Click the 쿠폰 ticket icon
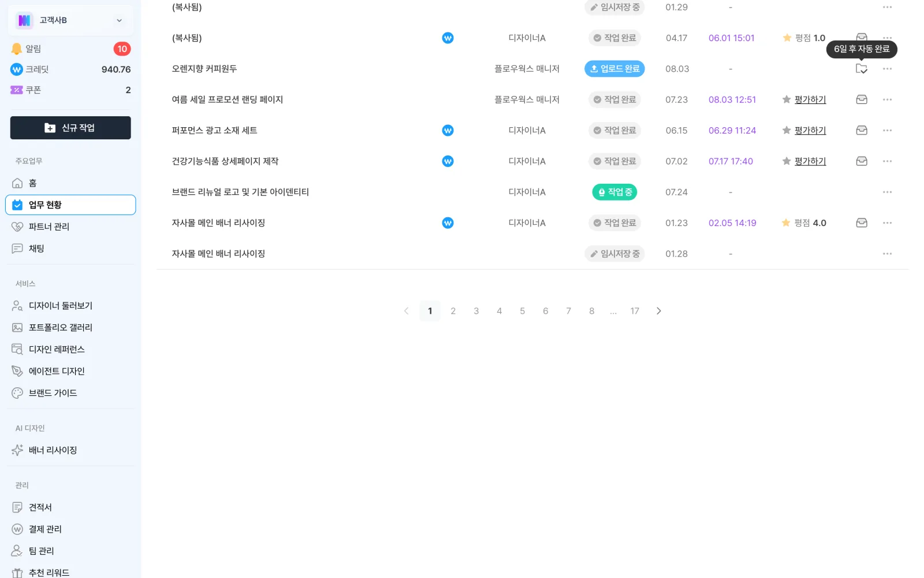The image size is (924, 578). (x=17, y=90)
